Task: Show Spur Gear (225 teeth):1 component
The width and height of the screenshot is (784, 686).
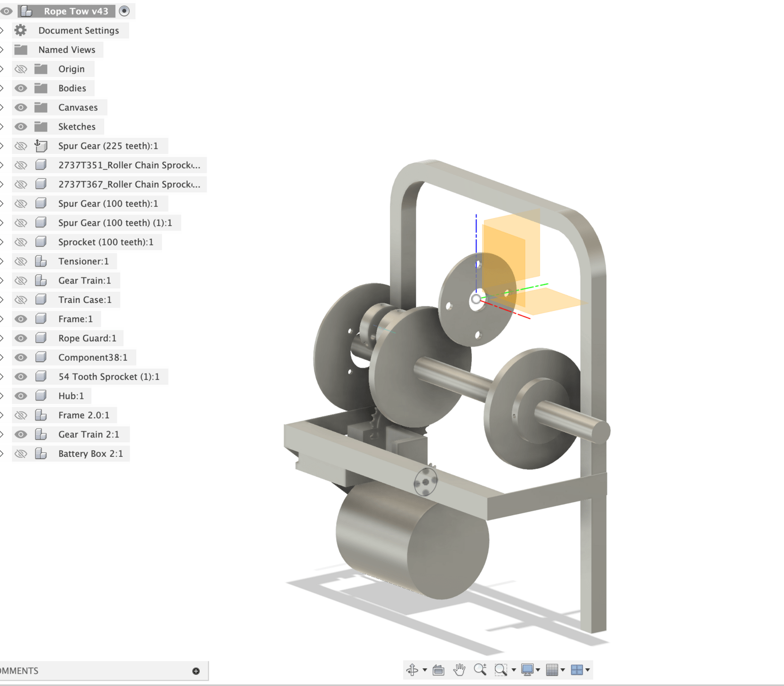Action: tap(20, 146)
